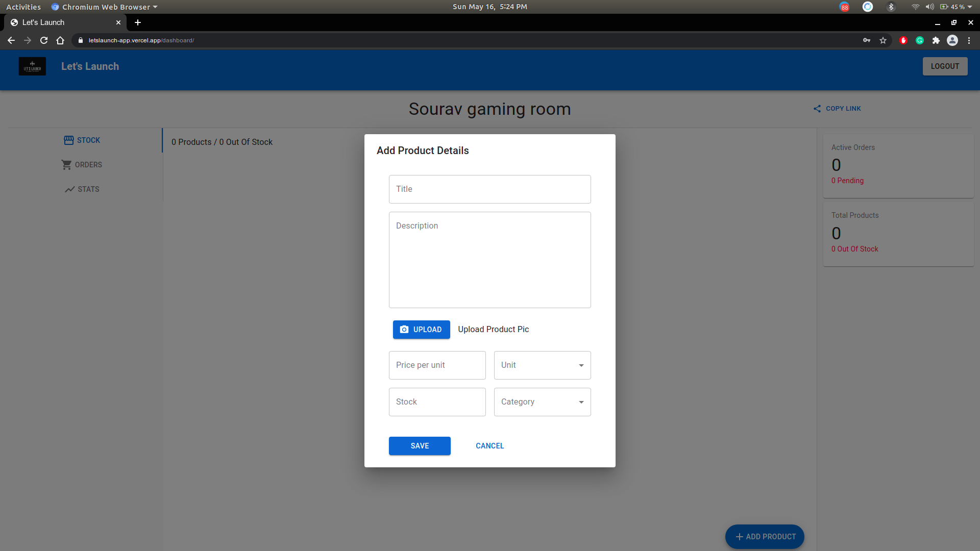980x551 pixels.
Task: Open the saved password key icon
Action: 867,40
